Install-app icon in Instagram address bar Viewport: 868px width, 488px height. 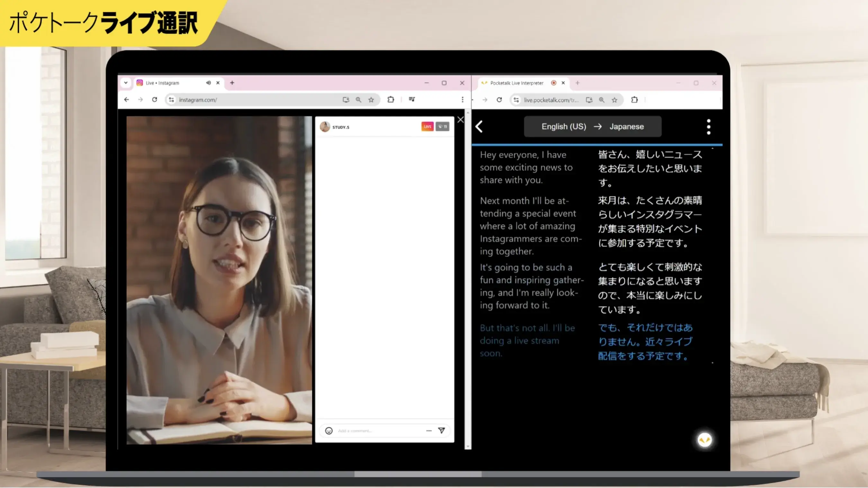click(x=346, y=100)
